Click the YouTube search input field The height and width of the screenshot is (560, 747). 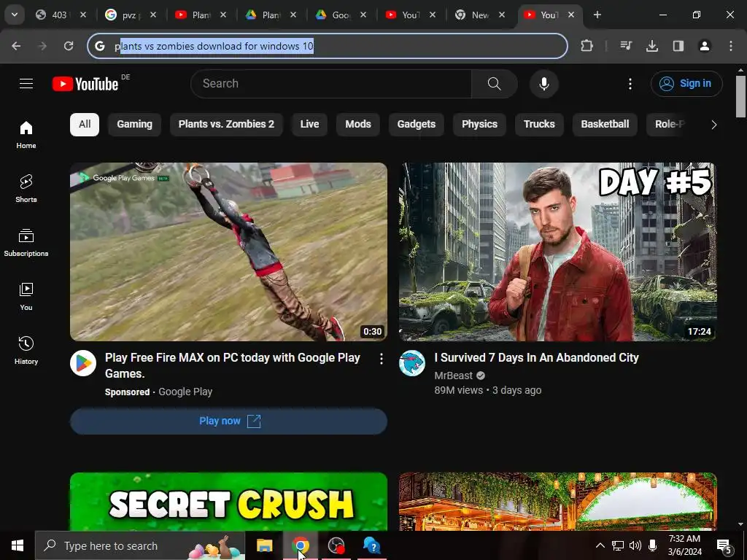(x=331, y=84)
